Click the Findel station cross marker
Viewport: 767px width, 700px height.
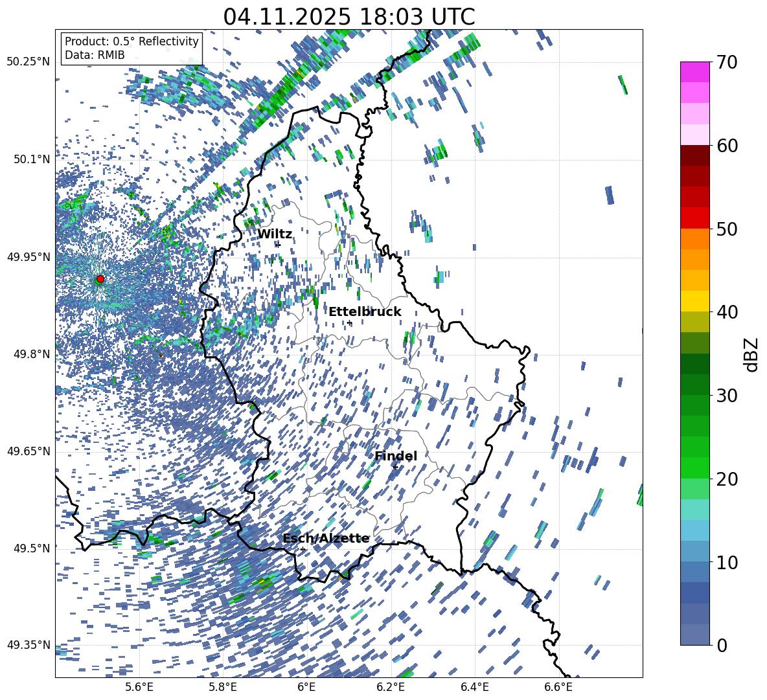(x=395, y=467)
